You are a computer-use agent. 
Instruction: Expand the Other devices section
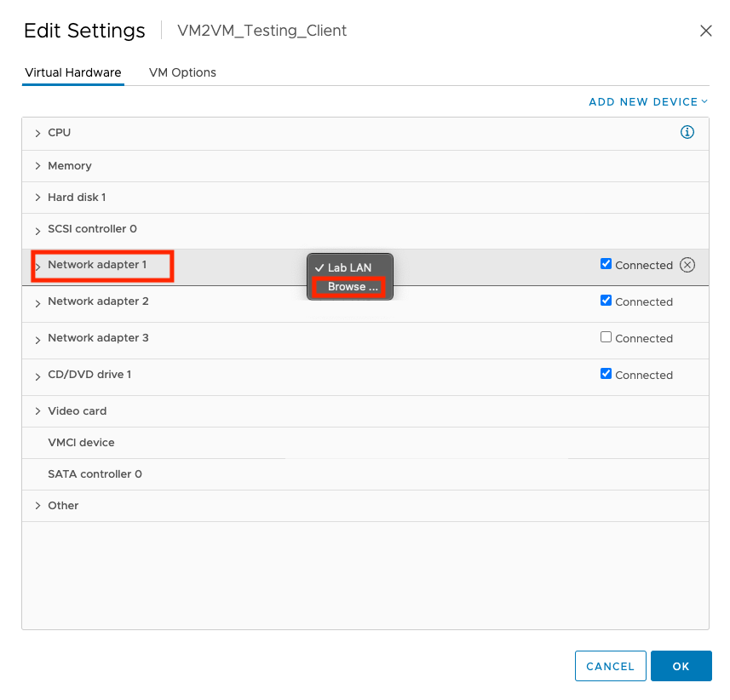37,505
